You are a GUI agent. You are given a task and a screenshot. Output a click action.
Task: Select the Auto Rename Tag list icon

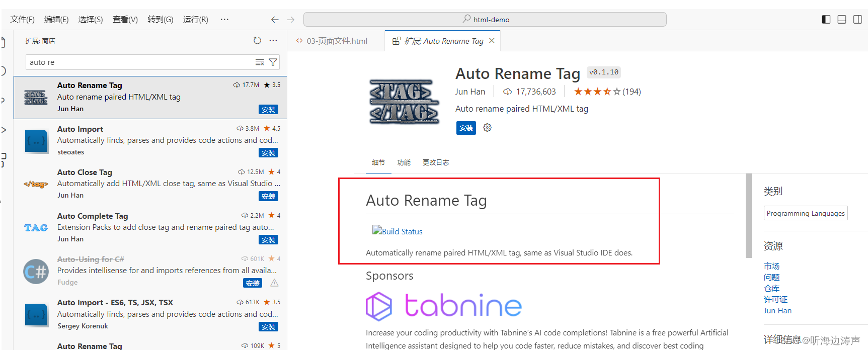pos(36,97)
